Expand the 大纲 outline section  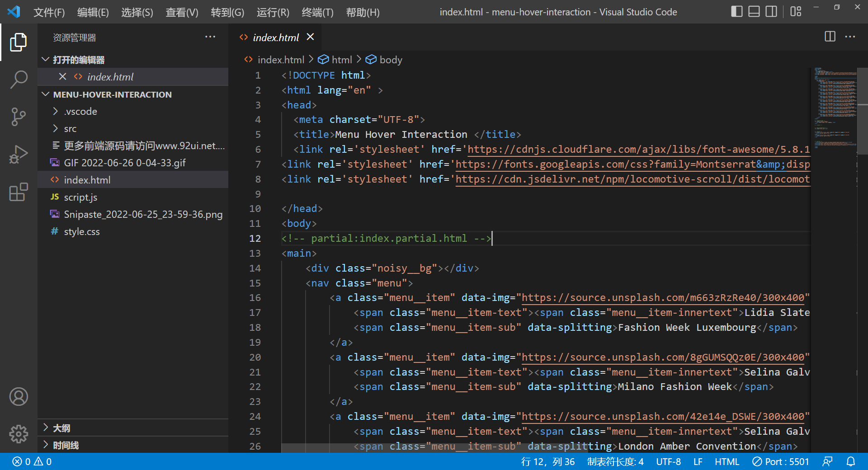[x=61, y=428]
